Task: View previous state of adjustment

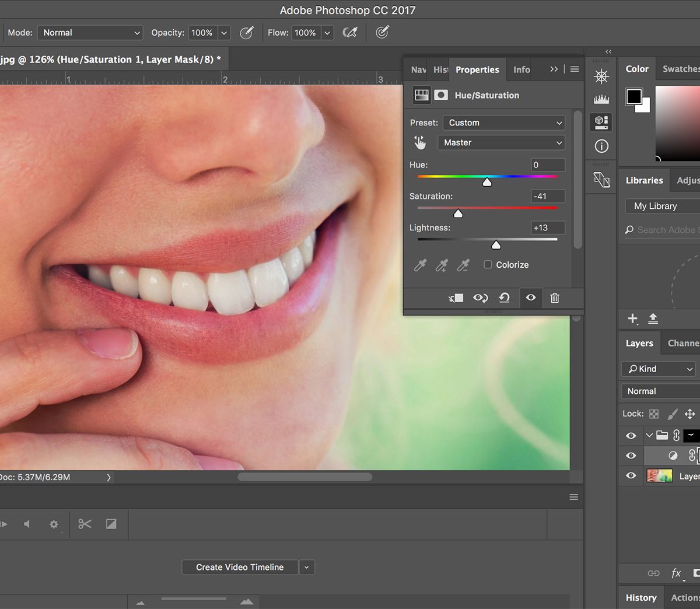Action: click(480, 298)
